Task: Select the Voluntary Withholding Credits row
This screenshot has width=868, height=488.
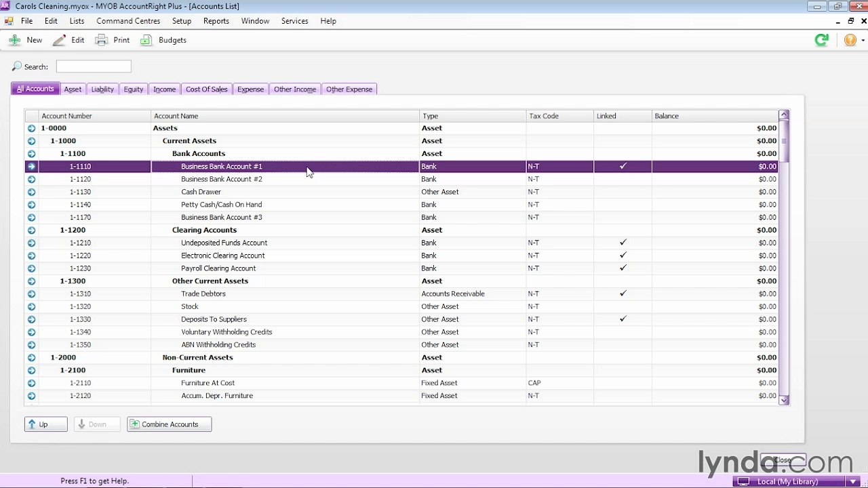Action: point(401,332)
